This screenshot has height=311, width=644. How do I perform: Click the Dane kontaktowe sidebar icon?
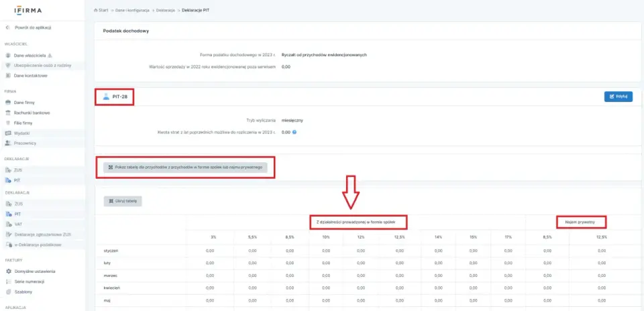pyautogui.click(x=8, y=76)
